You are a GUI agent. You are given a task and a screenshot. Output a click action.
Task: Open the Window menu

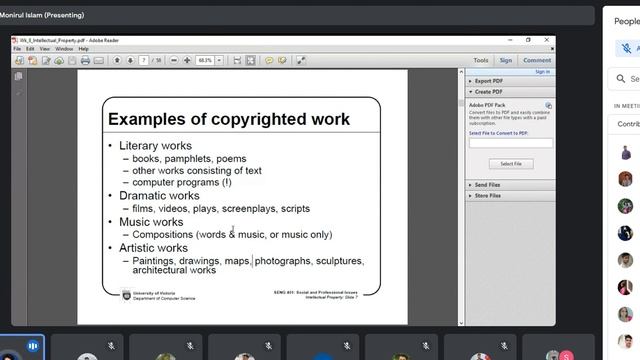(x=64, y=49)
